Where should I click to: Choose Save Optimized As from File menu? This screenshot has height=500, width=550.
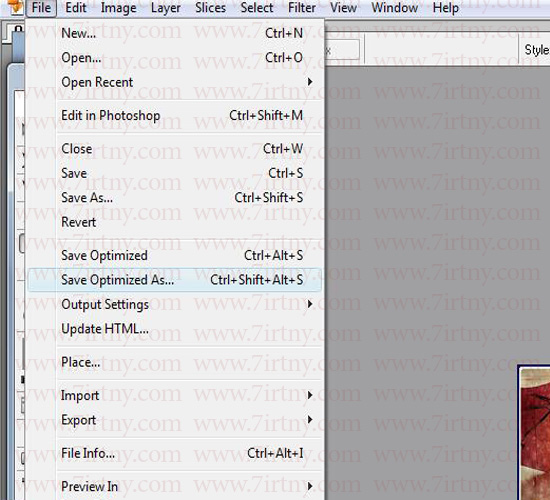pos(175,280)
